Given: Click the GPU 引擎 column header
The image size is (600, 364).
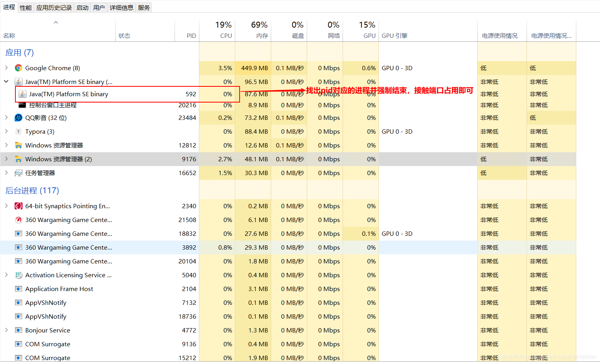Looking at the screenshot, I should pos(428,31).
